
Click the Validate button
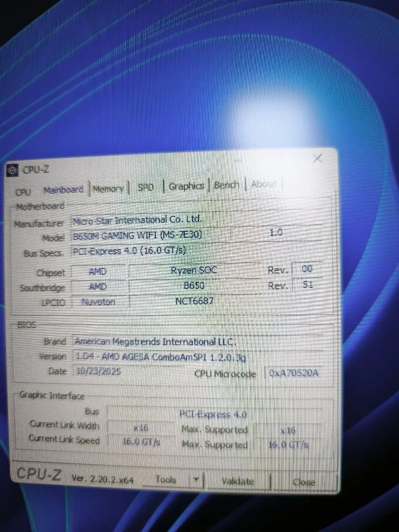point(238,481)
